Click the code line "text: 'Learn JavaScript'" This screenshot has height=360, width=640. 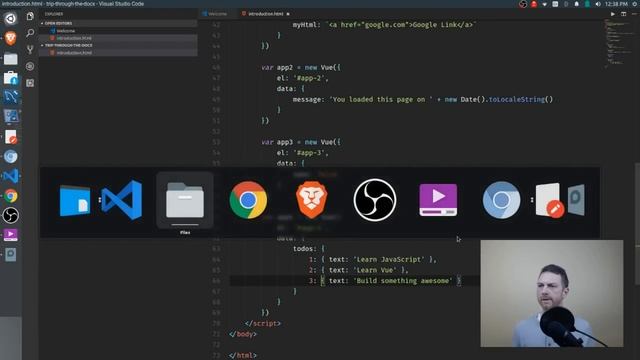pos(372,260)
